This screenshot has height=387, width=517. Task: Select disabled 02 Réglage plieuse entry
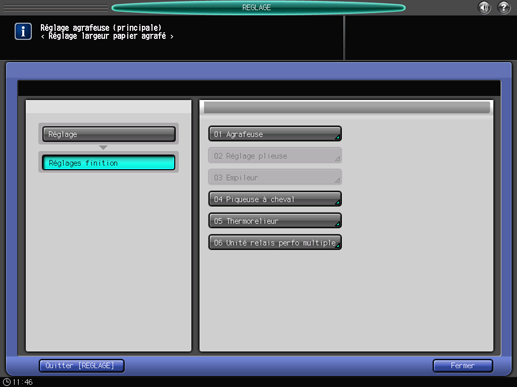point(275,156)
